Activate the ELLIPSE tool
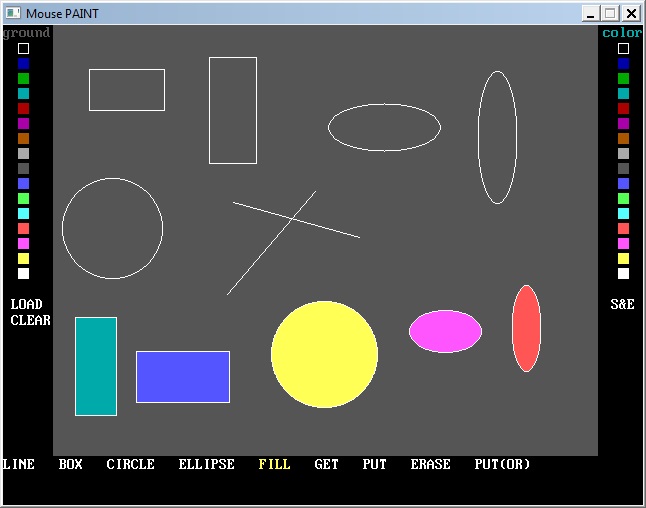The image size is (646, 508). (x=206, y=465)
